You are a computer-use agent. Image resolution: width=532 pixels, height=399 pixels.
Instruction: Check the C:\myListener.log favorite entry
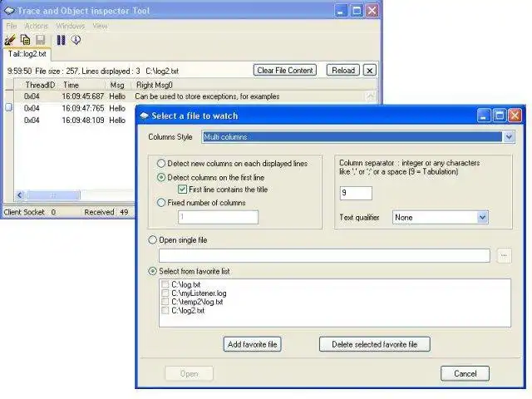coord(165,293)
